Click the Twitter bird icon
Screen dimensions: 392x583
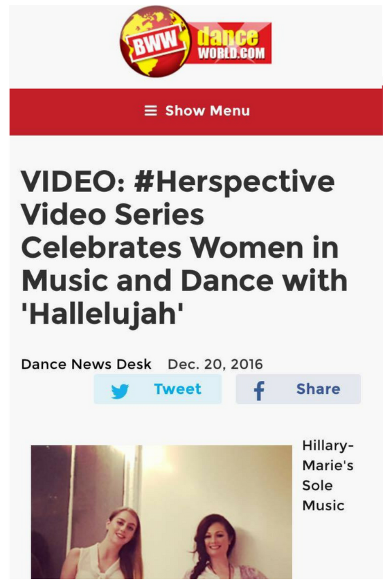[120, 390]
